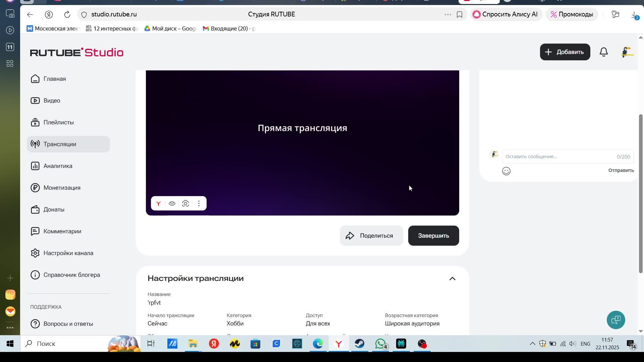Image resolution: width=644 pixels, height=362 pixels.
Task: Open three-dot menu on video overlay
Action: (199, 203)
